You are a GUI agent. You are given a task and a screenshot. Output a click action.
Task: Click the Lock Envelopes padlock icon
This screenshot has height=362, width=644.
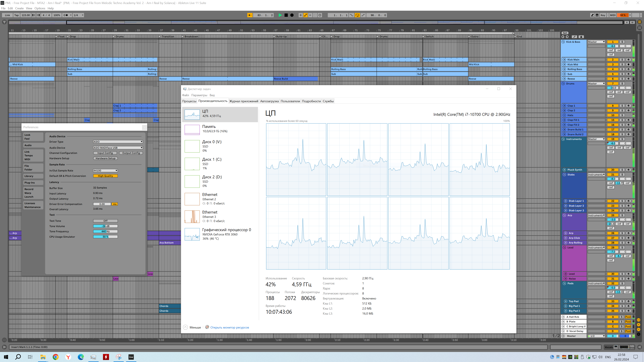tap(581, 37)
